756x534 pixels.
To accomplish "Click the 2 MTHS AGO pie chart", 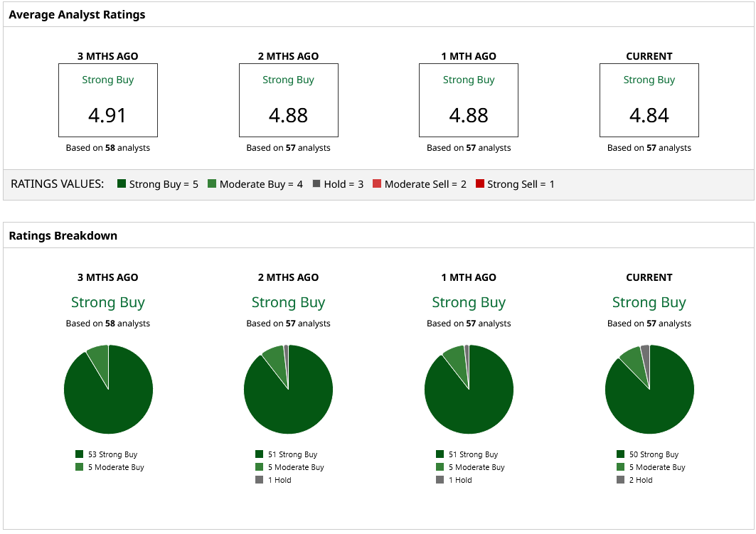I will pyautogui.click(x=288, y=390).
